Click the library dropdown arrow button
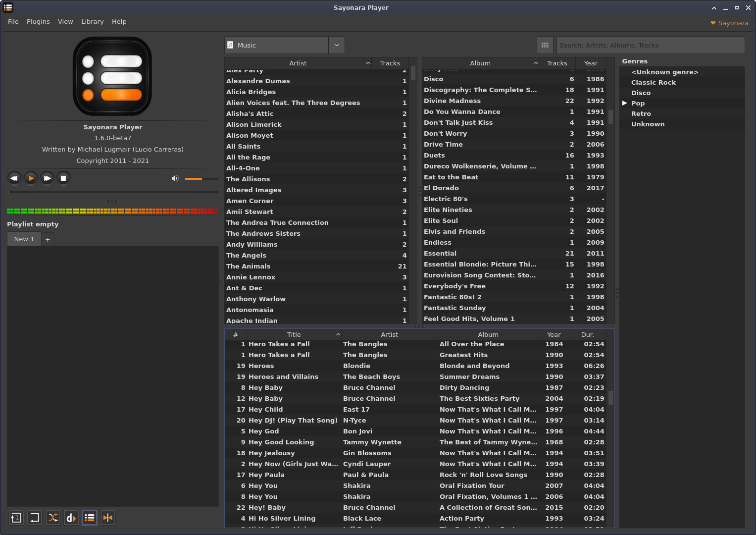Screen dimensions: 756x535 337,45
